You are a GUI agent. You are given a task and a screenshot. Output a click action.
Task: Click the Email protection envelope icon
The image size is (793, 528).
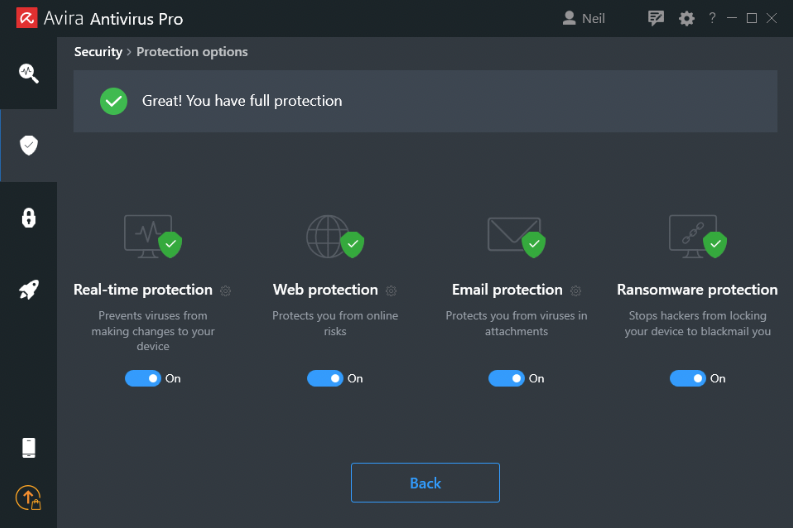coord(516,237)
